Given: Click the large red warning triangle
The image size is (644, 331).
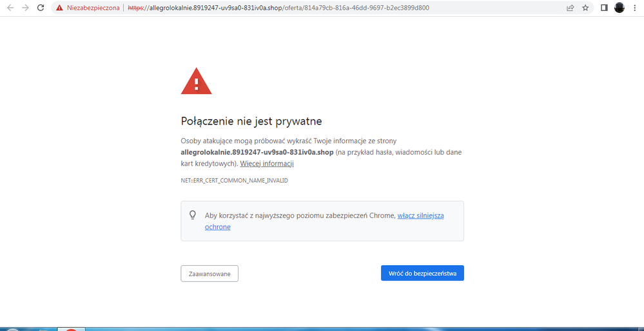Looking at the screenshot, I should 197,81.
